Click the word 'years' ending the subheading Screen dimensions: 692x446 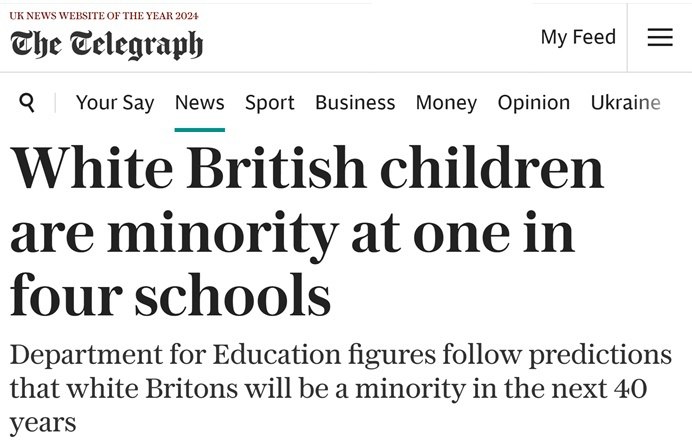point(43,424)
